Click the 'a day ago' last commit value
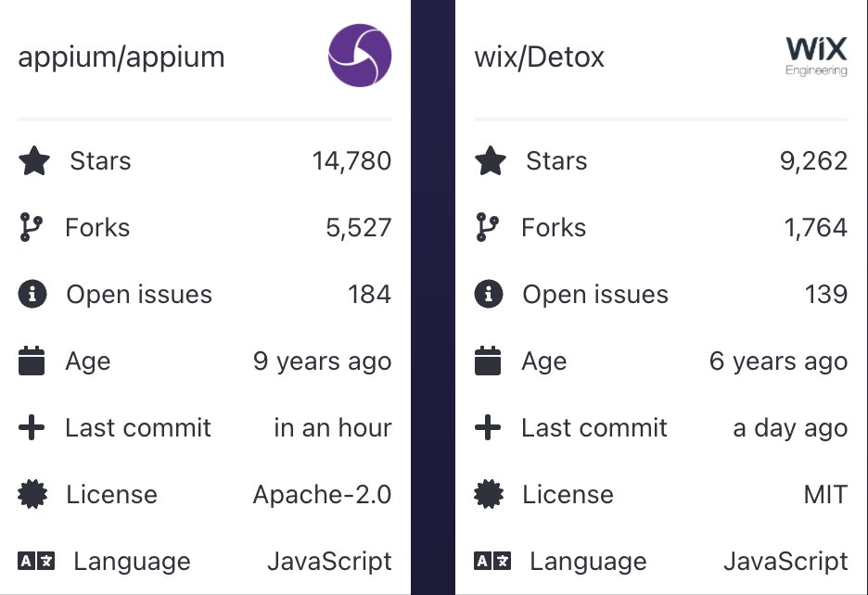 point(790,428)
